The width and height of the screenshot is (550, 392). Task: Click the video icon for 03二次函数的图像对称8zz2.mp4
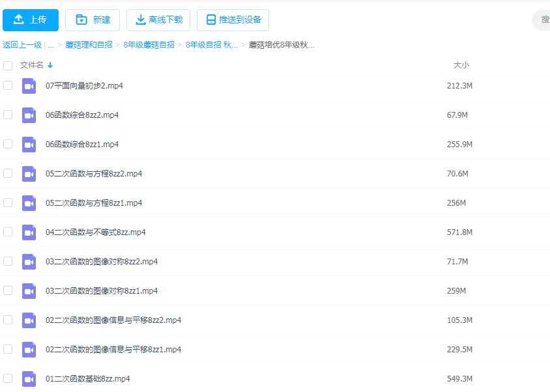(x=29, y=262)
